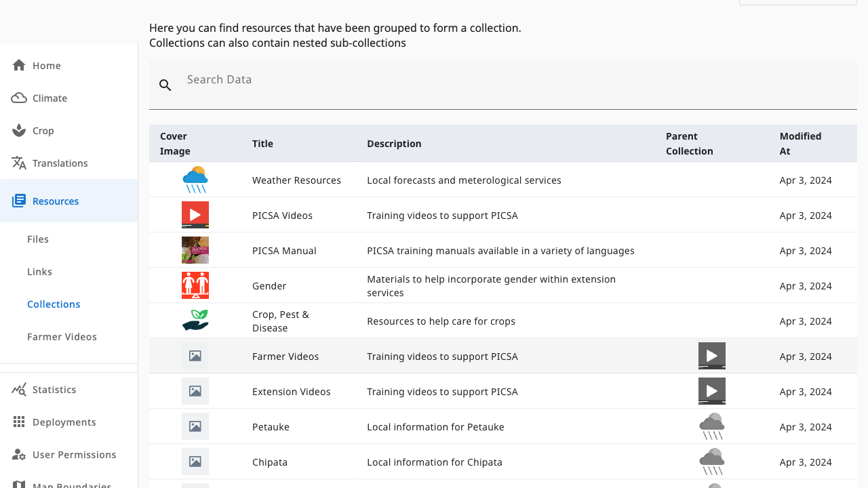Click placeholder image icon in Petauke row
868x488 pixels.
pos(195,426)
